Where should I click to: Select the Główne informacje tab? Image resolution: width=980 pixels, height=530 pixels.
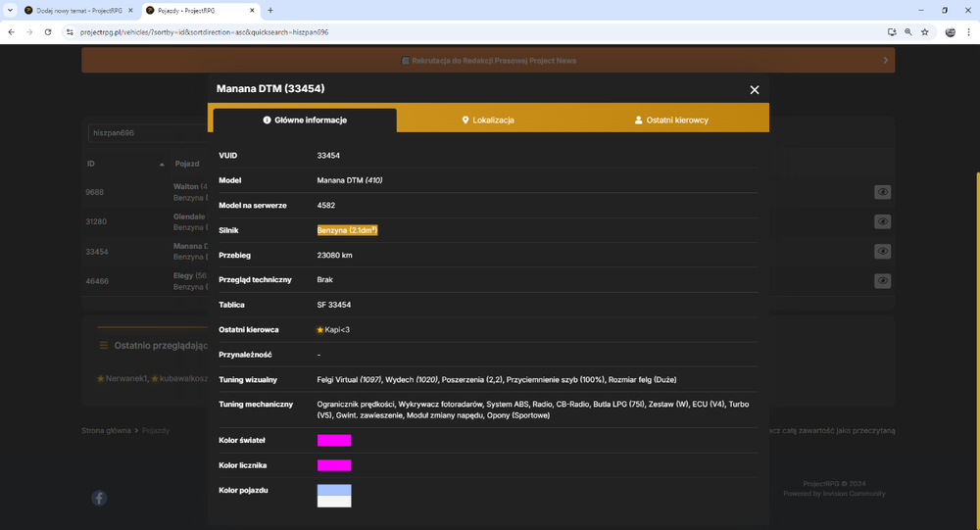click(x=305, y=120)
